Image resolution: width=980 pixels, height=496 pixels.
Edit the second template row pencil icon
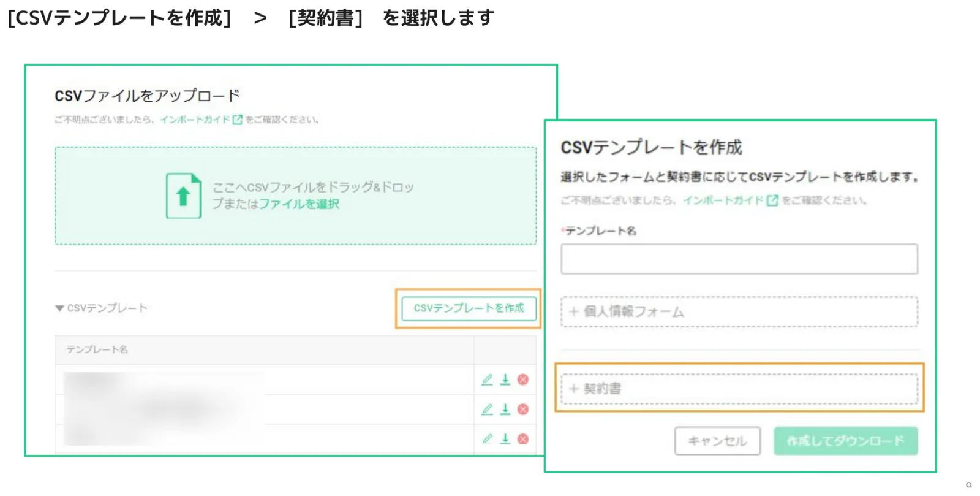tap(487, 409)
